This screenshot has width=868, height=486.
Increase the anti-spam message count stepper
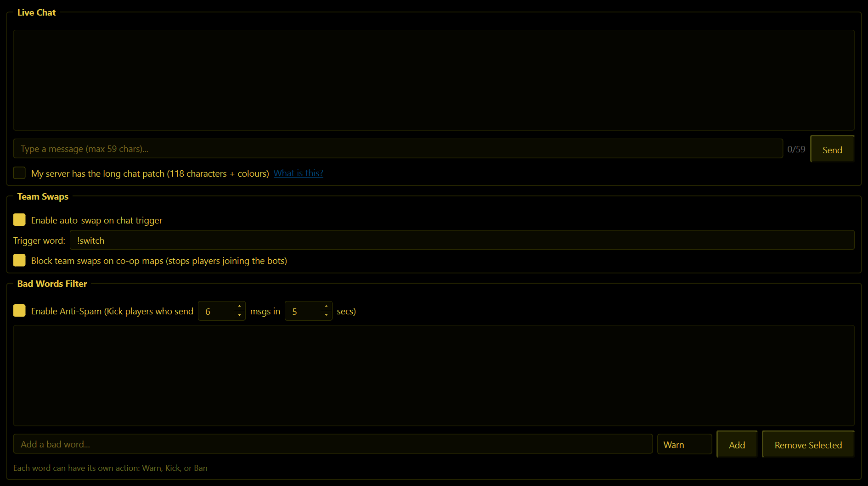point(239,307)
